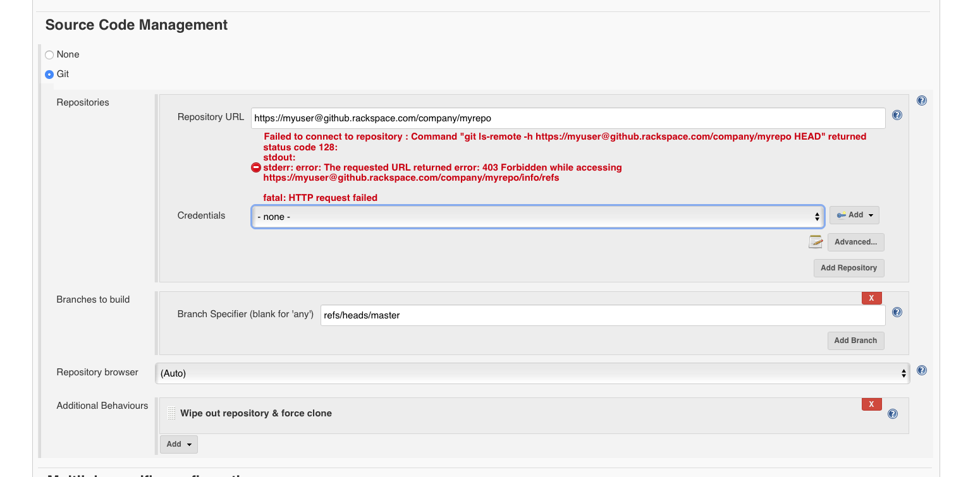The width and height of the screenshot is (980, 477).
Task: Delete the branch specifier with red X
Action: click(x=871, y=298)
